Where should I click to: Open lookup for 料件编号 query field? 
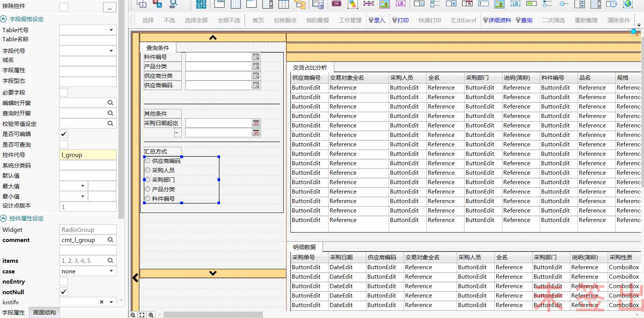click(256, 57)
